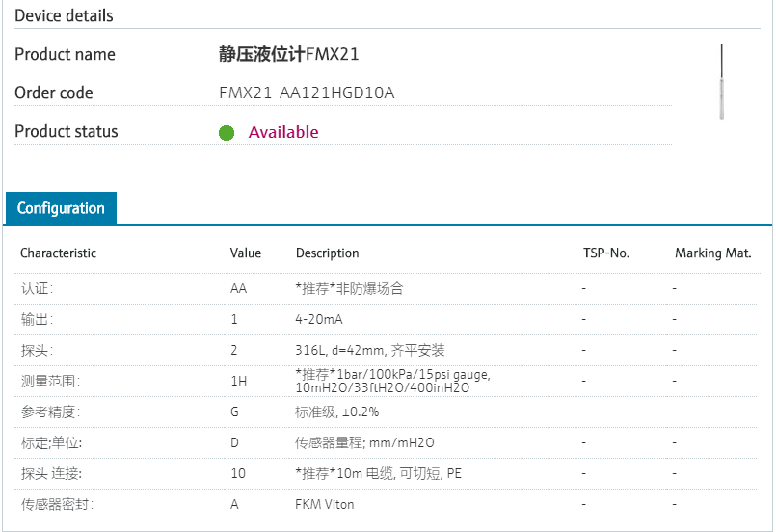This screenshot has height=532, width=776.
Task: Click the 传感器量程; mm/mH2O description
Action: 364,442
